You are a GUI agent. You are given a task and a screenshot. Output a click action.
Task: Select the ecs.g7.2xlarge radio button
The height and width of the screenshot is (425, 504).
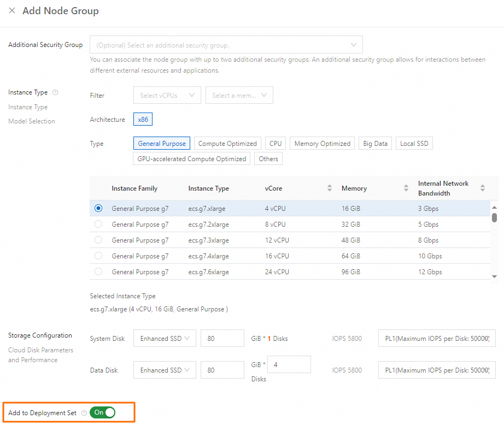point(98,224)
